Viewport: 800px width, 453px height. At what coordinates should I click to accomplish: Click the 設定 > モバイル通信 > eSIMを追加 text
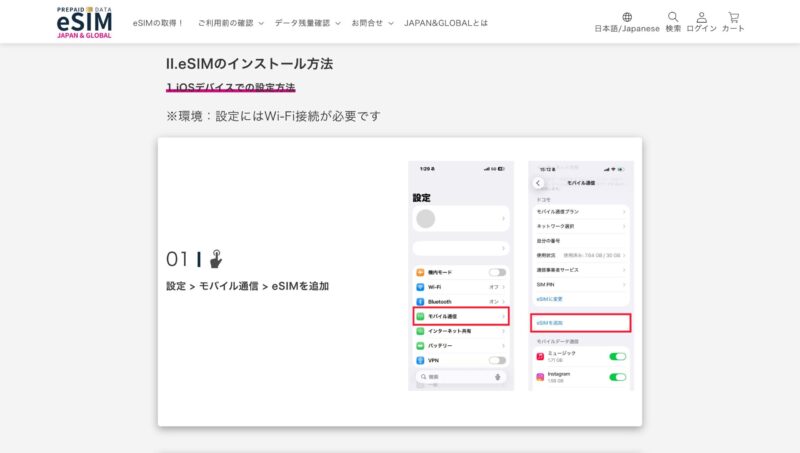click(247, 286)
